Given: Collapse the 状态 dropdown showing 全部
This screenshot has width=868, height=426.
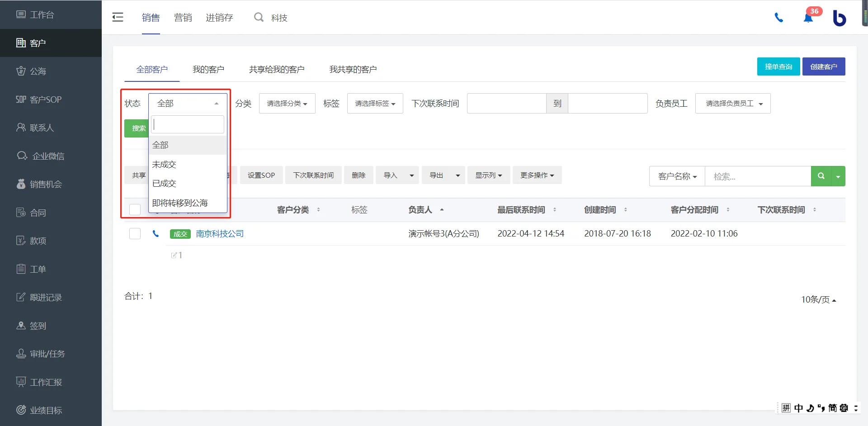Looking at the screenshot, I should [187, 104].
